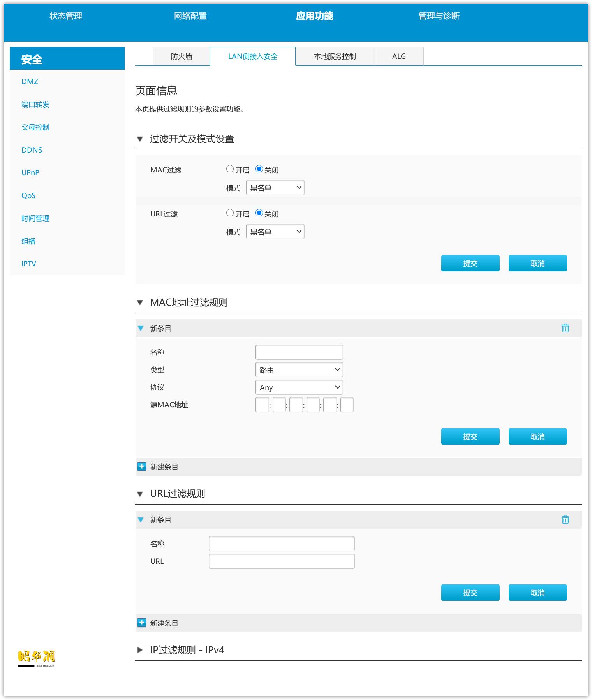The width and height of the screenshot is (592, 700).
Task: Delete the MAC filter rule with trash icon
Action: click(x=565, y=328)
